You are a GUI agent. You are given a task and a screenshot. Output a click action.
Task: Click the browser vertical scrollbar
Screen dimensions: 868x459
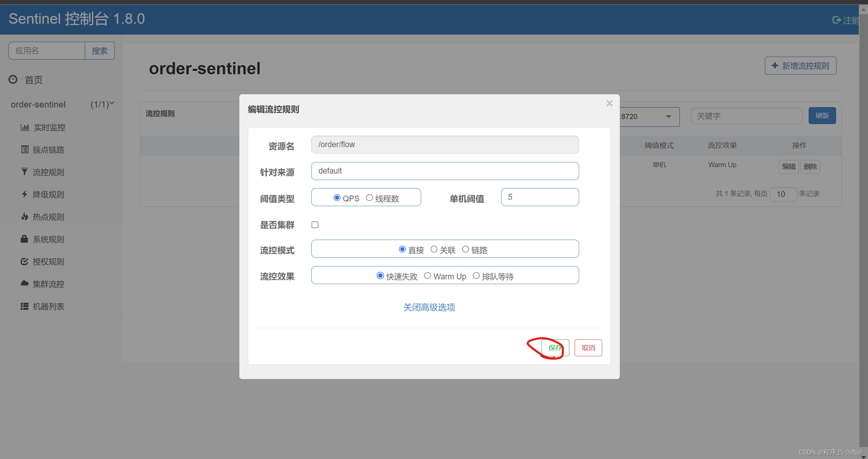coord(864,231)
